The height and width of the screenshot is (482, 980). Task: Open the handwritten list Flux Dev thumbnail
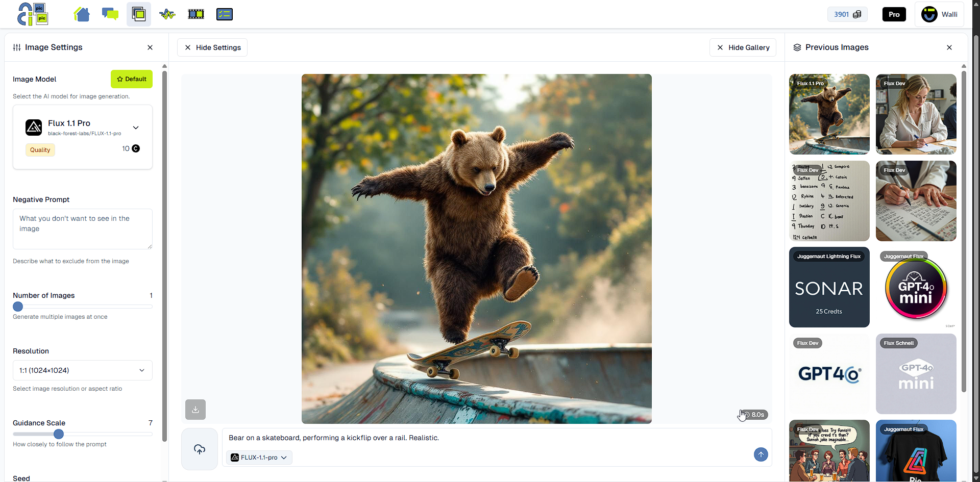pyautogui.click(x=829, y=201)
